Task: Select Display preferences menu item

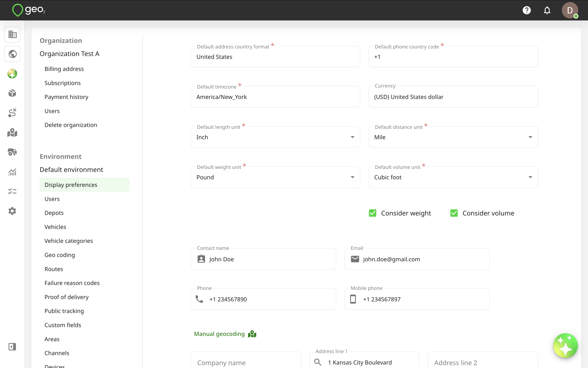Action: (84, 185)
